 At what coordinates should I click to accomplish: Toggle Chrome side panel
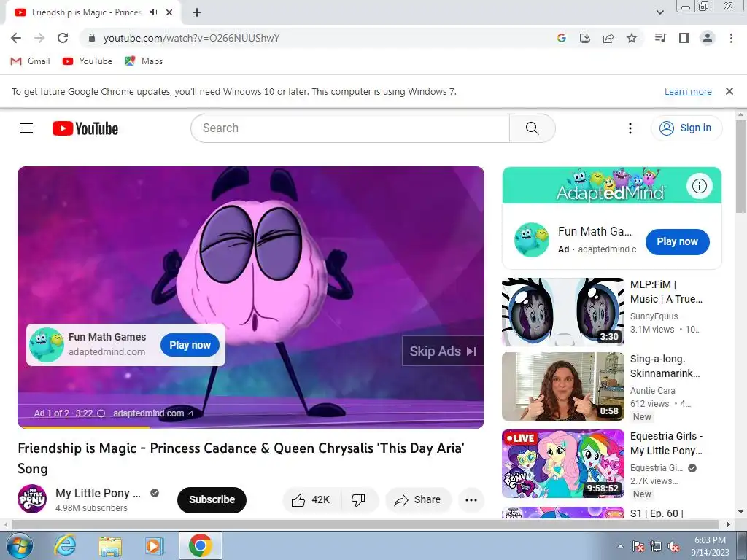pyautogui.click(x=684, y=38)
